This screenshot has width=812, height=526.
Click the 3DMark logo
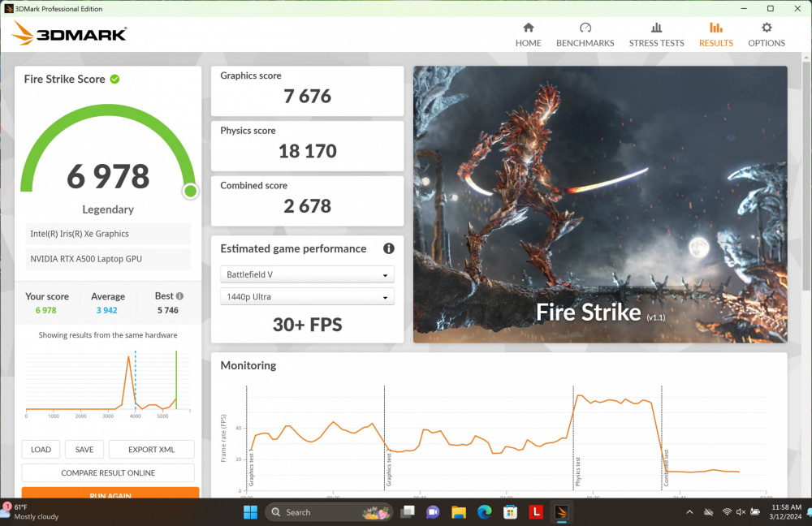pos(69,33)
